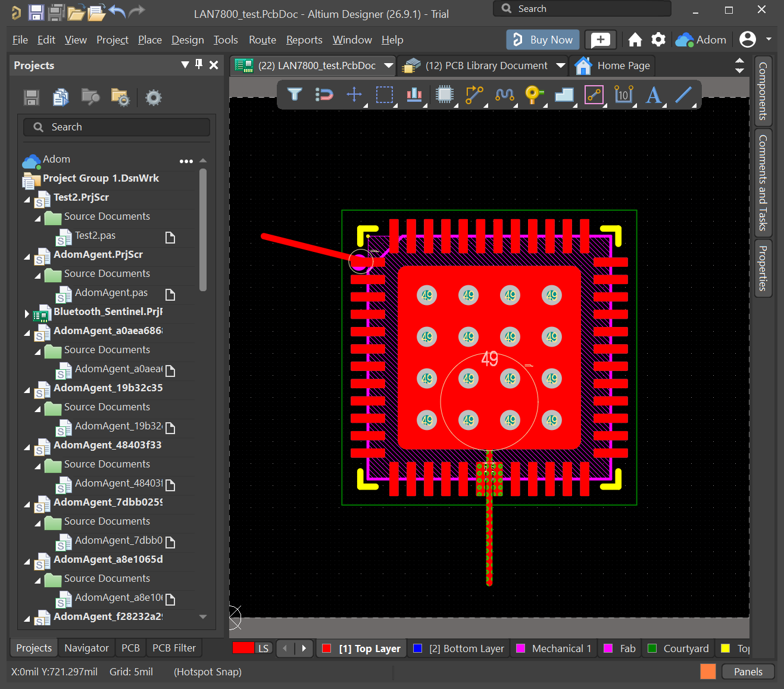The height and width of the screenshot is (689, 784).
Task: Activate the Interactive Routing tool
Action: 474,95
